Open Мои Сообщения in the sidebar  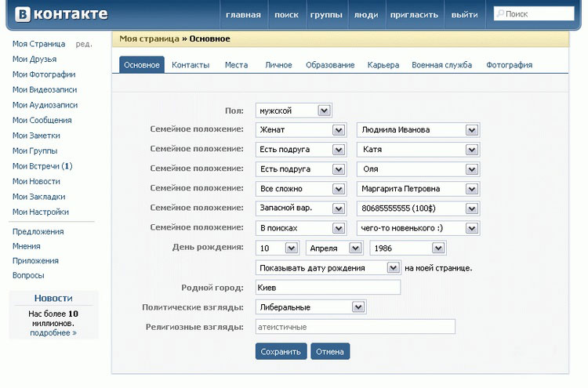click(x=42, y=120)
